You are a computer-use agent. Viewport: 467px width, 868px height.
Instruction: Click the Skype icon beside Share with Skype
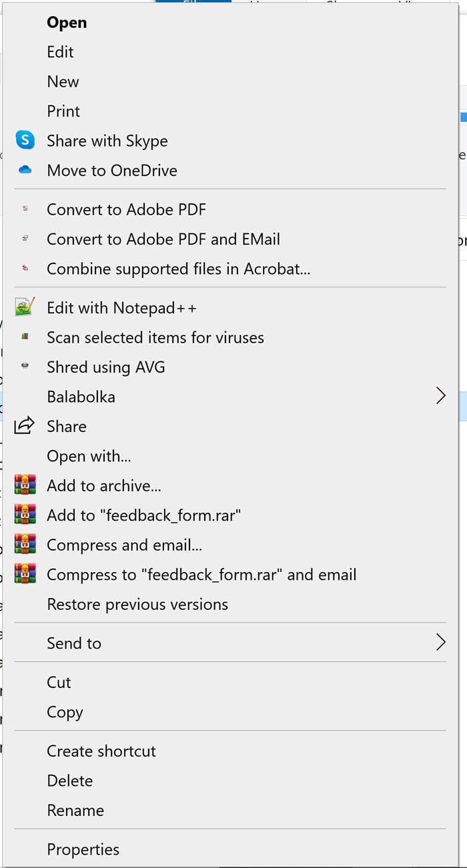point(25,141)
